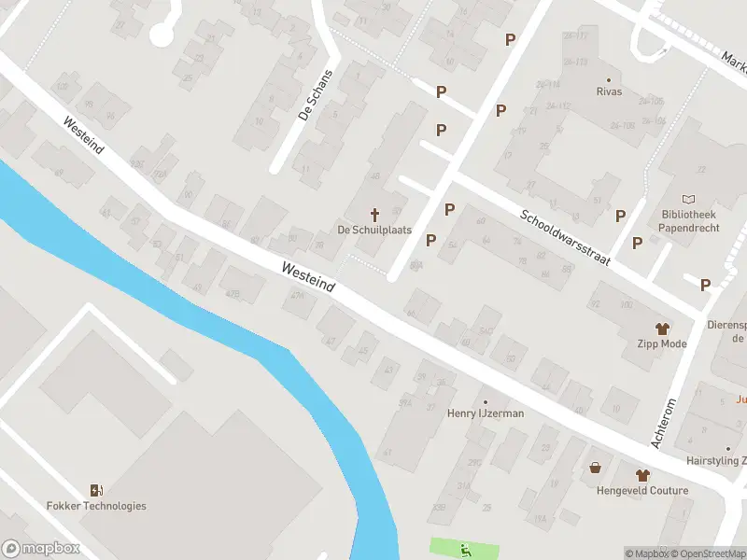Image resolution: width=747 pixels, height=560 pixels.
Task: Select the Bibliotheek Papendrecht library book icon
Action: coord(688,199)
